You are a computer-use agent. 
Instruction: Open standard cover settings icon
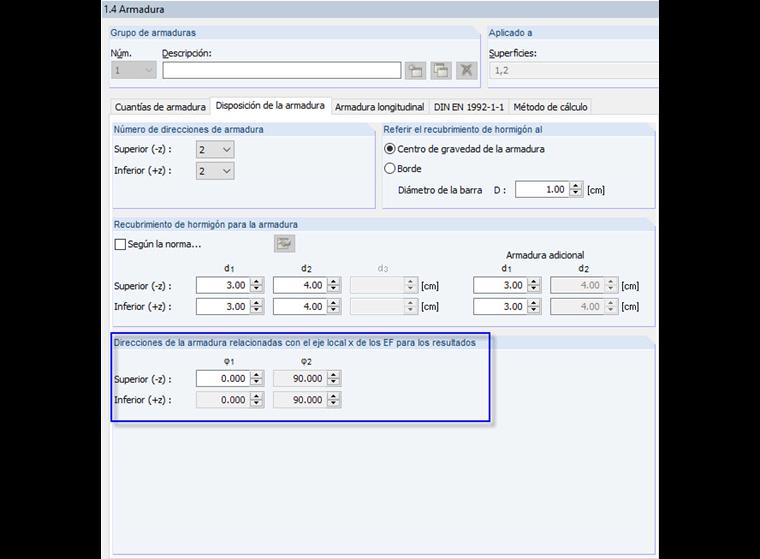click(x=285, y=244)
